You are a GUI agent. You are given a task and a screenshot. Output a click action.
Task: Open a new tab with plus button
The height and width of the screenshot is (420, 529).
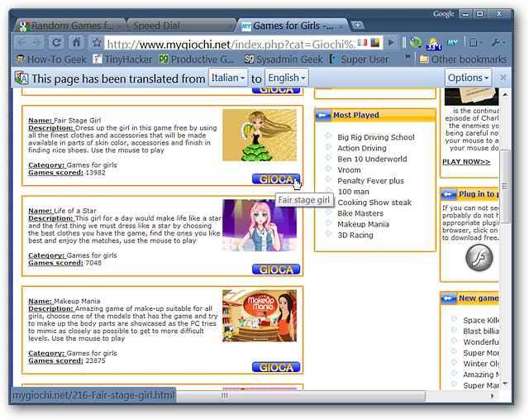pyautogui.click(x=357, y=25)
